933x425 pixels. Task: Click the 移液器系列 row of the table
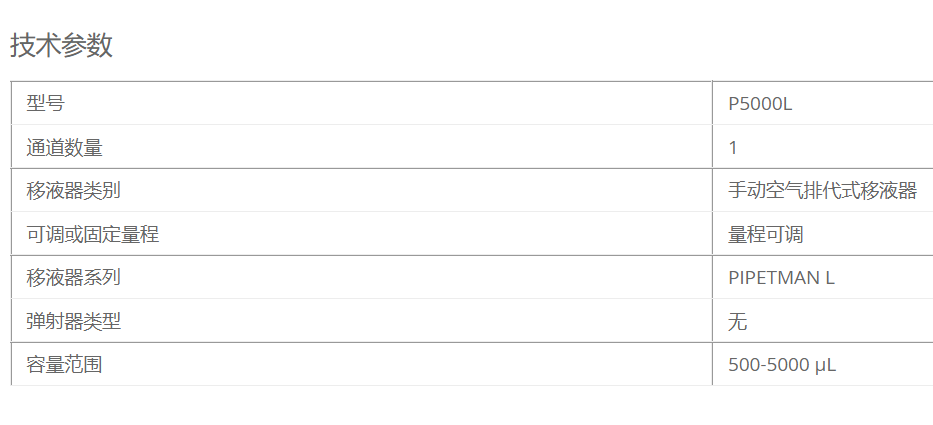[472, 277]
